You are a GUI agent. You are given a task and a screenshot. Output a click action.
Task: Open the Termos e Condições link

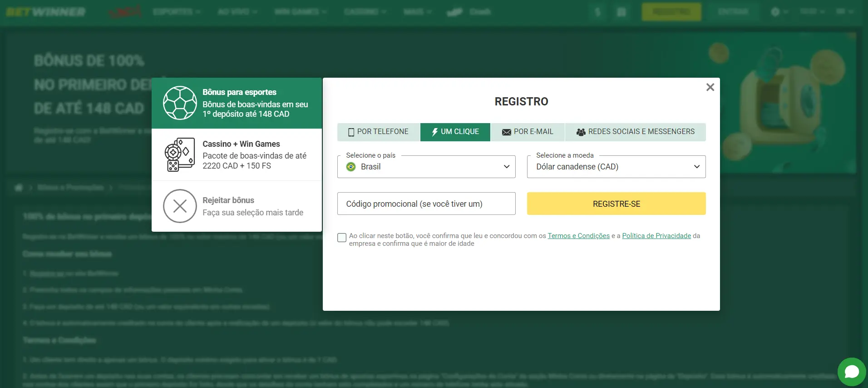coord(578,236)
